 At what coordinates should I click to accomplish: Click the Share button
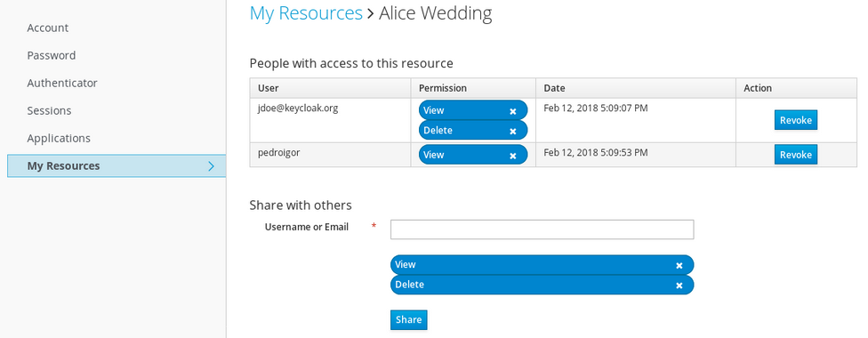(x=408, y=319)
